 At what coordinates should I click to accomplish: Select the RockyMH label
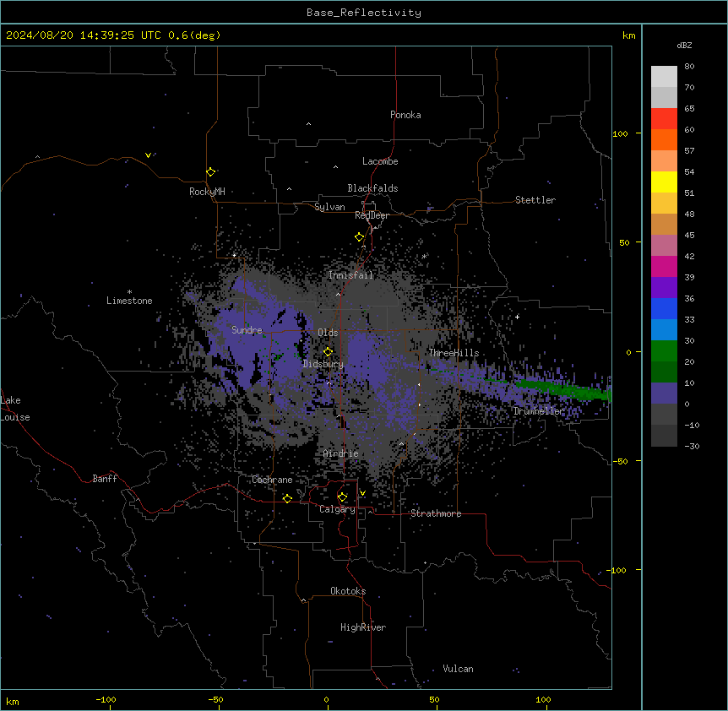[207, 192]
